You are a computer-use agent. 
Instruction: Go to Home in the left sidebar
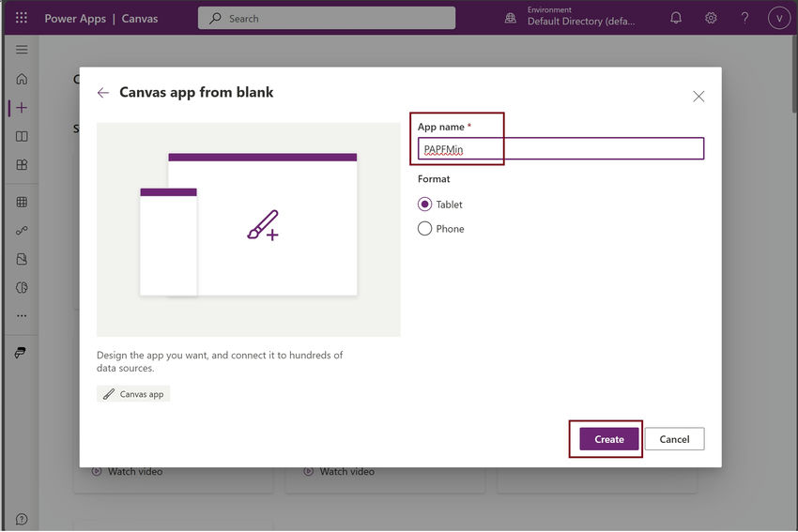coord(22,79)
